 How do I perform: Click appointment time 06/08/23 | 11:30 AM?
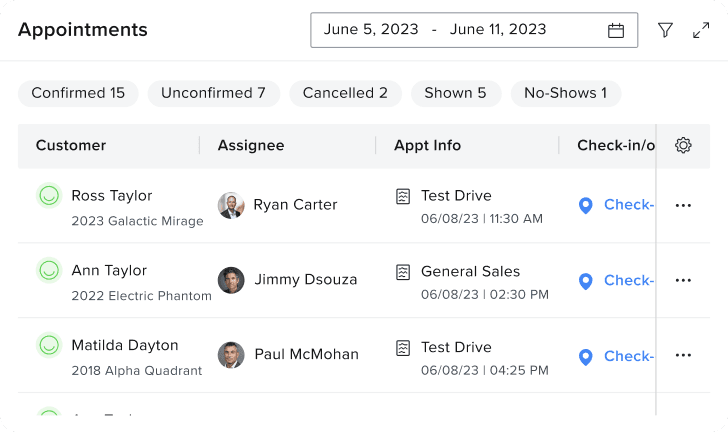click(482, 219)
